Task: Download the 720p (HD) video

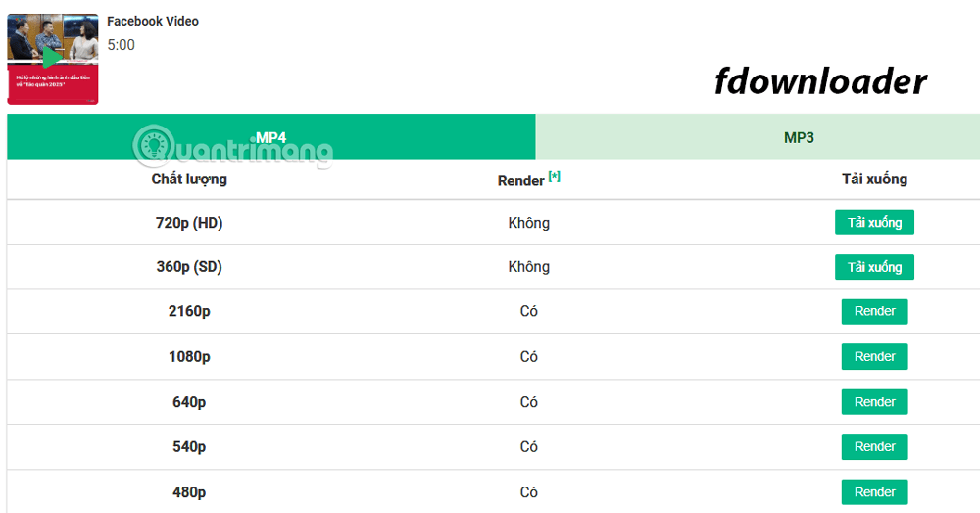Action: (x=874, y=223)
